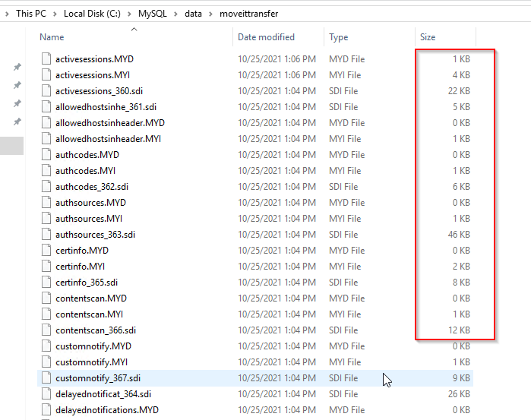The height and width of the screenshot is (420, 531).
Task: Select the file name certinfo.MYI
Action: [x=80, y=267]
